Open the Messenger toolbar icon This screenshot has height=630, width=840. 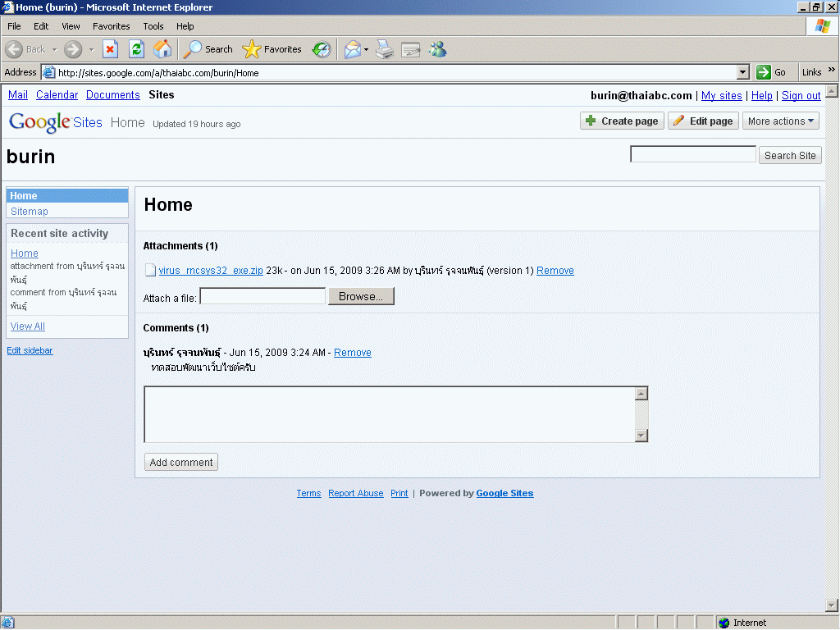click(437, 49)
